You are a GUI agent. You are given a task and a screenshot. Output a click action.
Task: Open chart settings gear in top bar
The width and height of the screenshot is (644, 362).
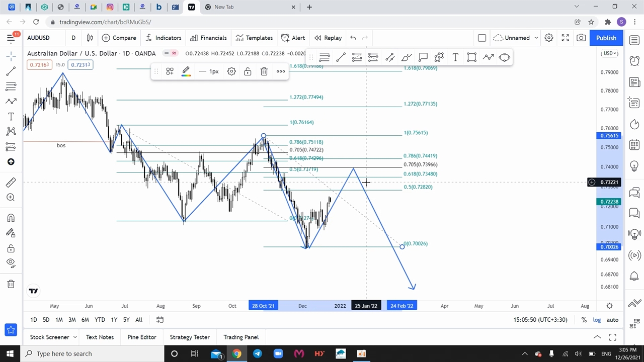549,38
